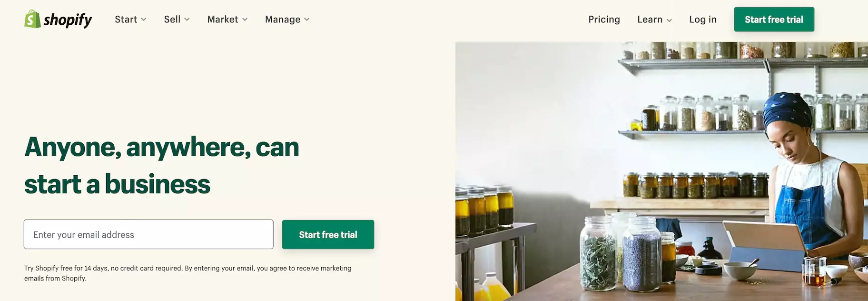Expand the chevron next to Start

144,20
